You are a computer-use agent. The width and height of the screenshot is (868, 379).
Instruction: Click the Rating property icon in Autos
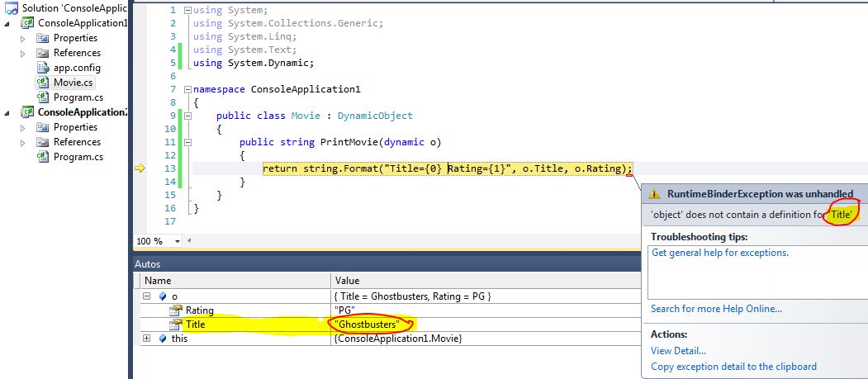pos(175,310)
